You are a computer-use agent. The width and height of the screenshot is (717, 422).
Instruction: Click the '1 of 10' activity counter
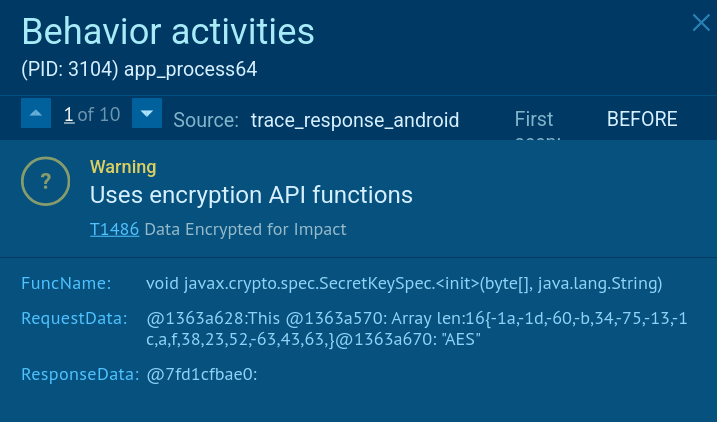click(x=92, y=114)
